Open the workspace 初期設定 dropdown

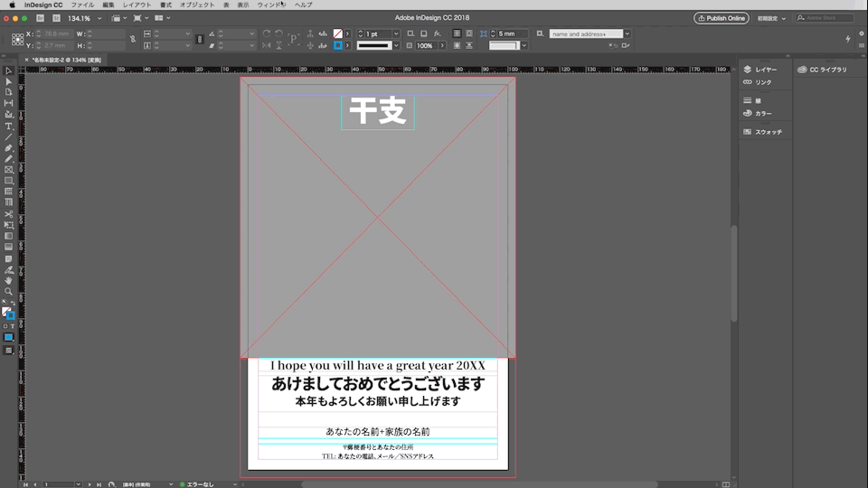pyautogui.click(x=771, y=18)
